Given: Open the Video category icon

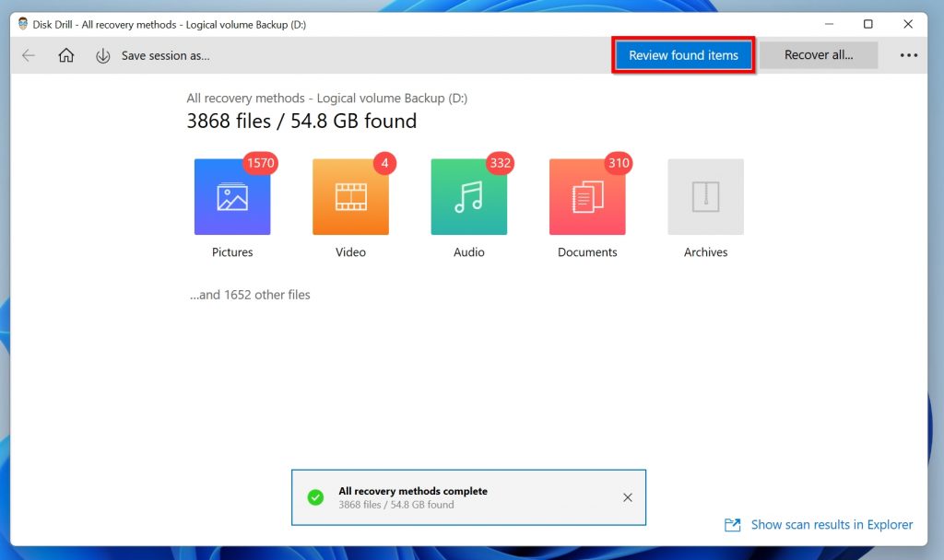Looking at the screenshot, I should [x=350, y=196].
